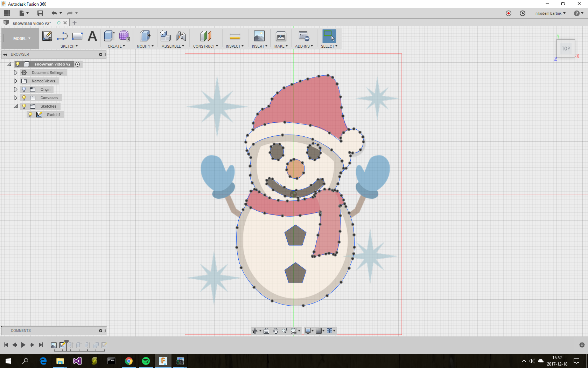
Task: Open Spotify from the taskbar
Action: (x=146, y=361)
